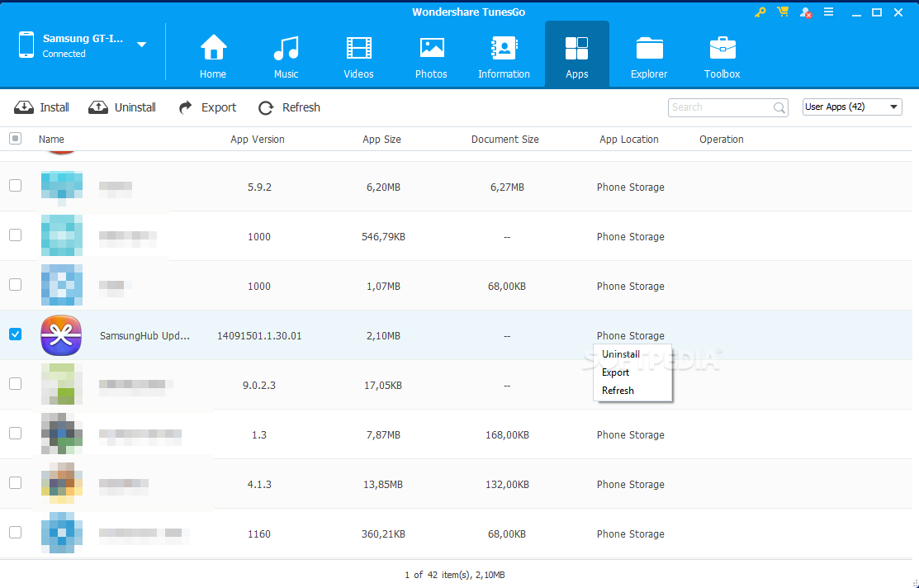919x588 pixels.
Task: Open the Toolbox tab
Action: pos(722,55)
